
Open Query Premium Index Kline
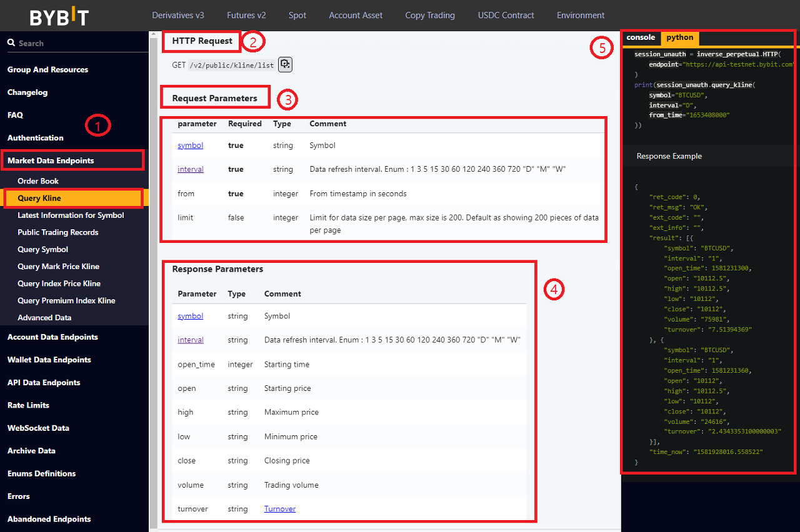click(66, 300)
